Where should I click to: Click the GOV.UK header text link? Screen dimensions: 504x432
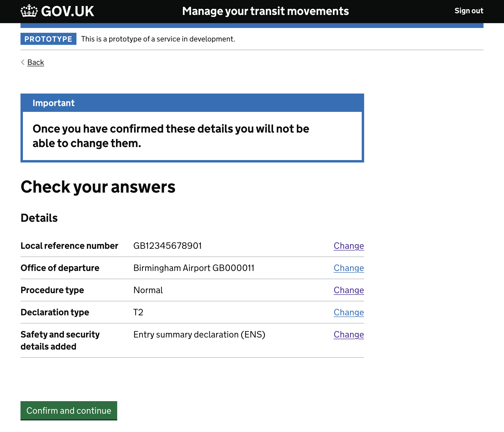(67, 11)
